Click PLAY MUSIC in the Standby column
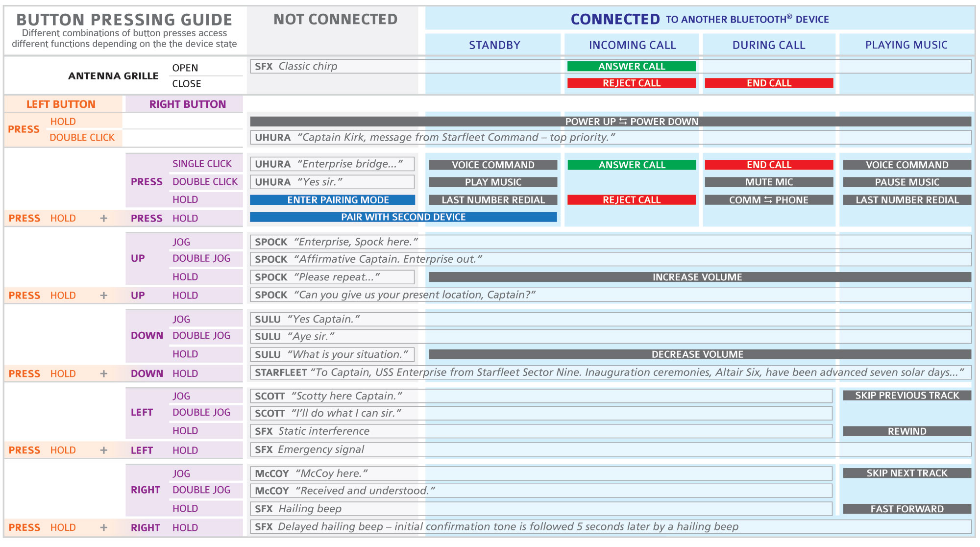The image size is (980, 547). tap(493, 182)
